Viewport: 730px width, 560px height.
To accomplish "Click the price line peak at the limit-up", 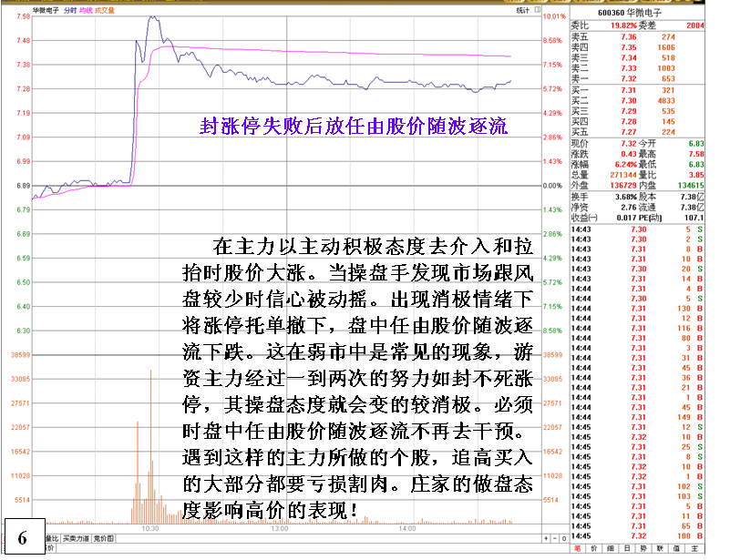I will tap(152, 17).
